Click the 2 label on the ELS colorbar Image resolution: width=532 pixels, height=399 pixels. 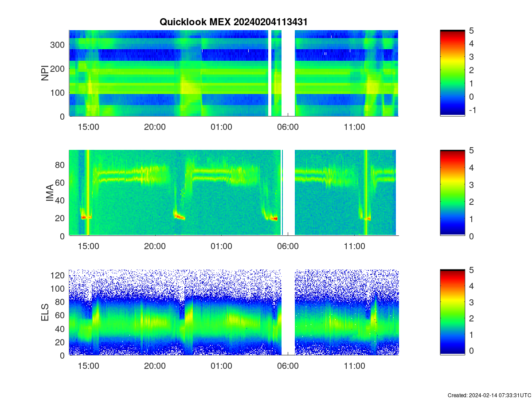point(471,318)
